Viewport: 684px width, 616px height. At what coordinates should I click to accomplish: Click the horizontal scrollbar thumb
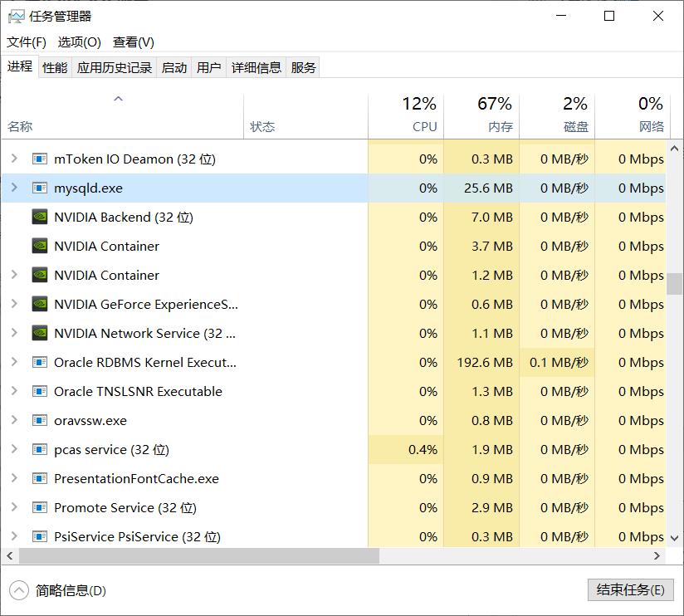199,555
